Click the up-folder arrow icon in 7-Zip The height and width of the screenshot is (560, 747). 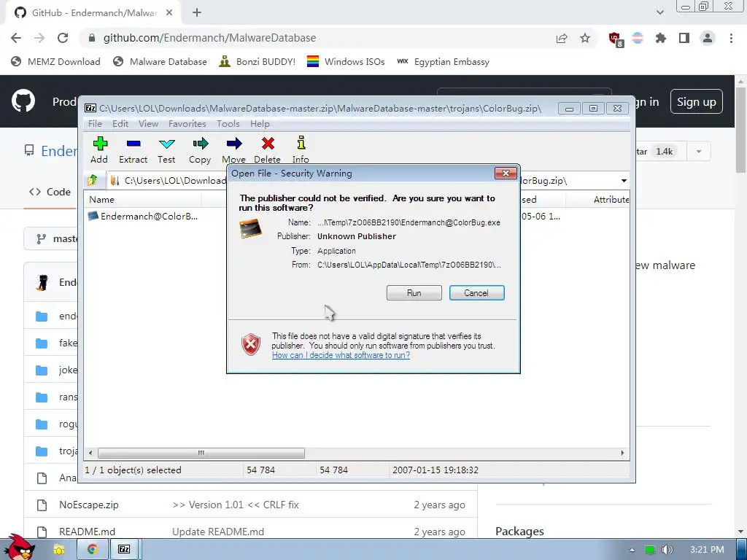coord(93,181)
